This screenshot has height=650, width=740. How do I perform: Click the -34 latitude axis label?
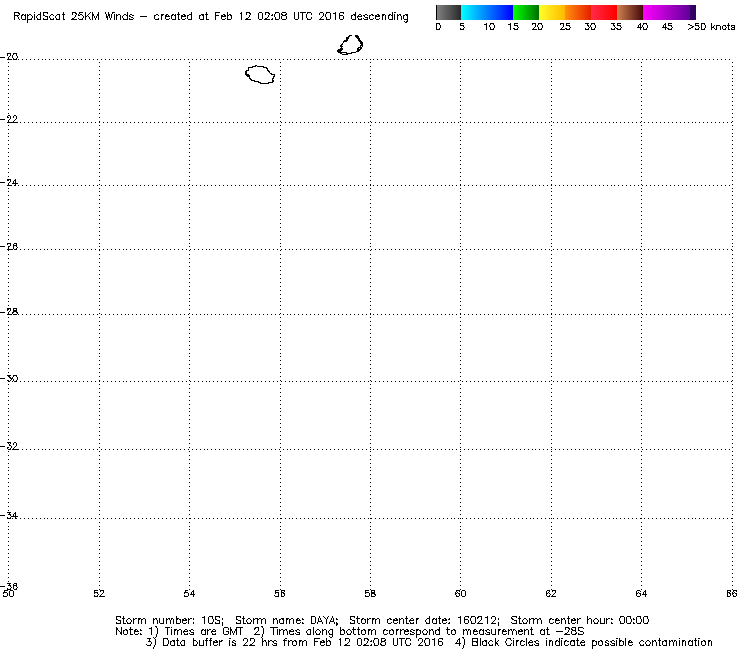[9, 515]
